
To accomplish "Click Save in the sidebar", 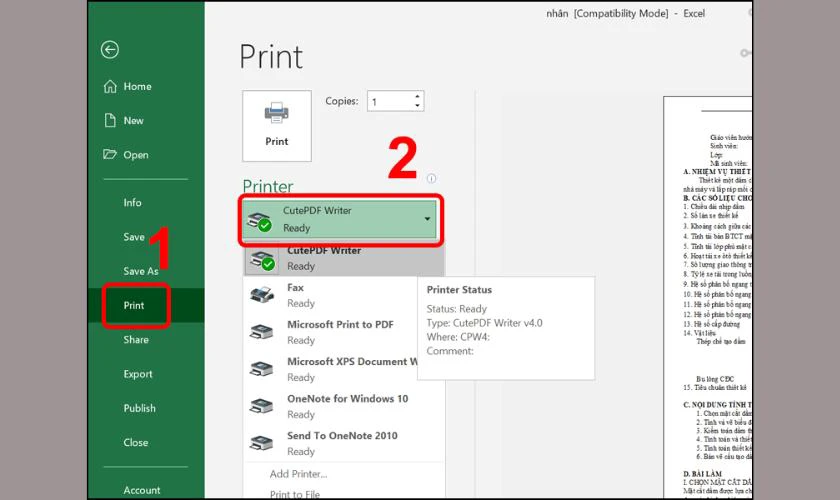I will [146, 237].
